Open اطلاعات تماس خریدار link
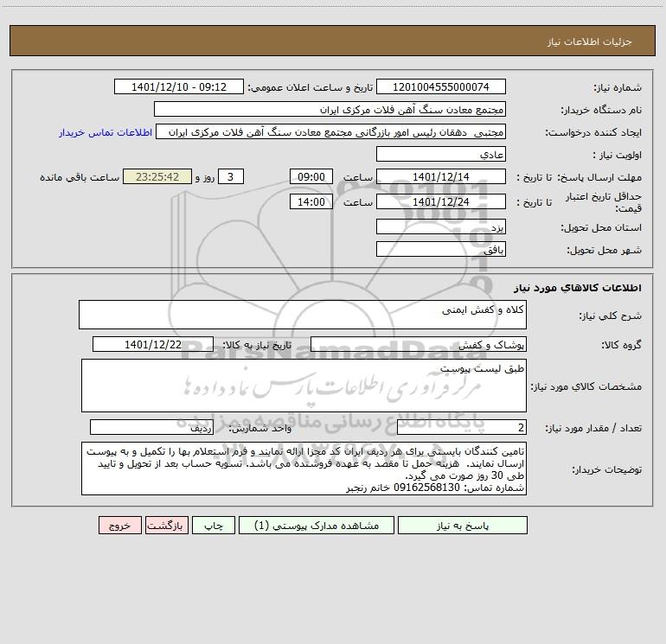This screenshot has width=666, height=644. point(106,132)
